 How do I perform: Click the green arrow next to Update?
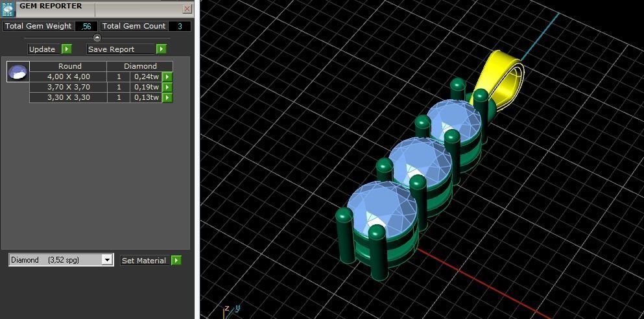(x=67, y=49)
